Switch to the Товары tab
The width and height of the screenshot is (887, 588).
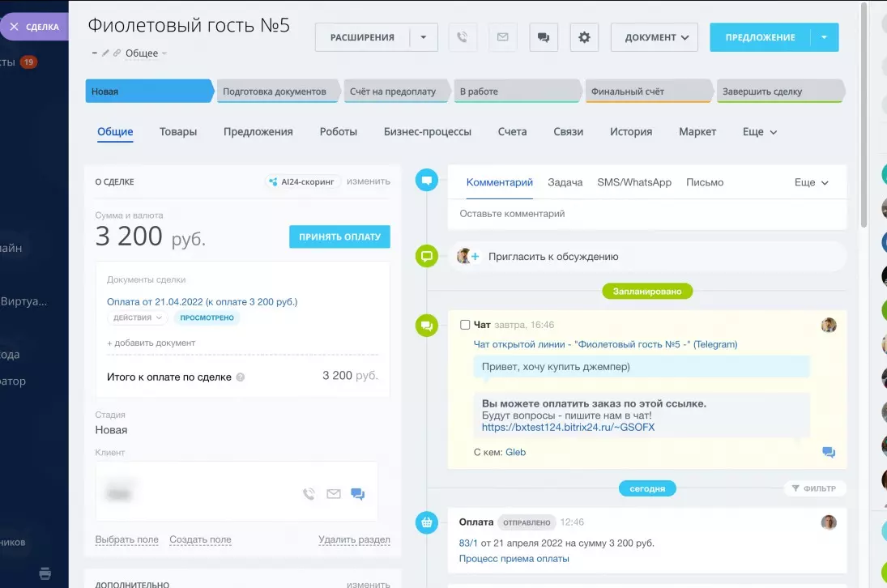178,132
